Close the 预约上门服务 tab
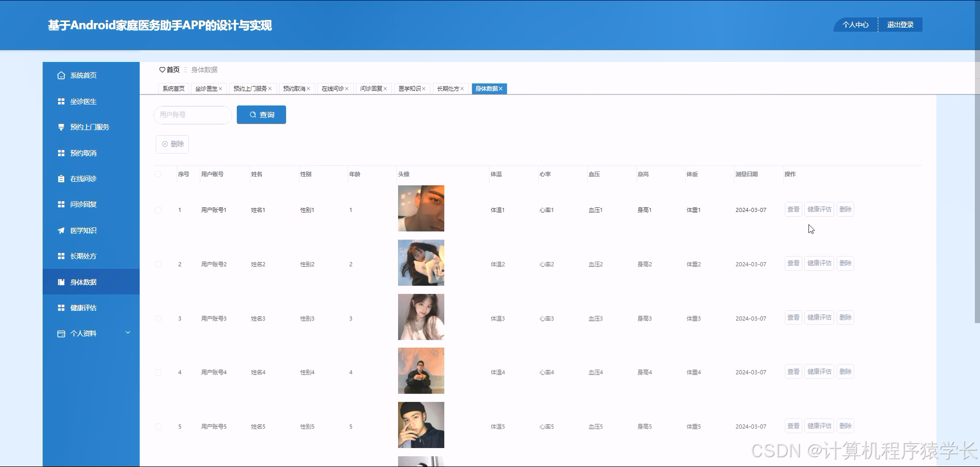This screenshot has height=467, width=980. [x=270, y=89]
